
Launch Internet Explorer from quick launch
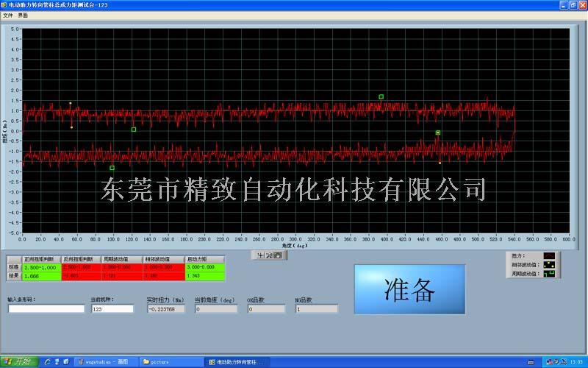(48, 362)
